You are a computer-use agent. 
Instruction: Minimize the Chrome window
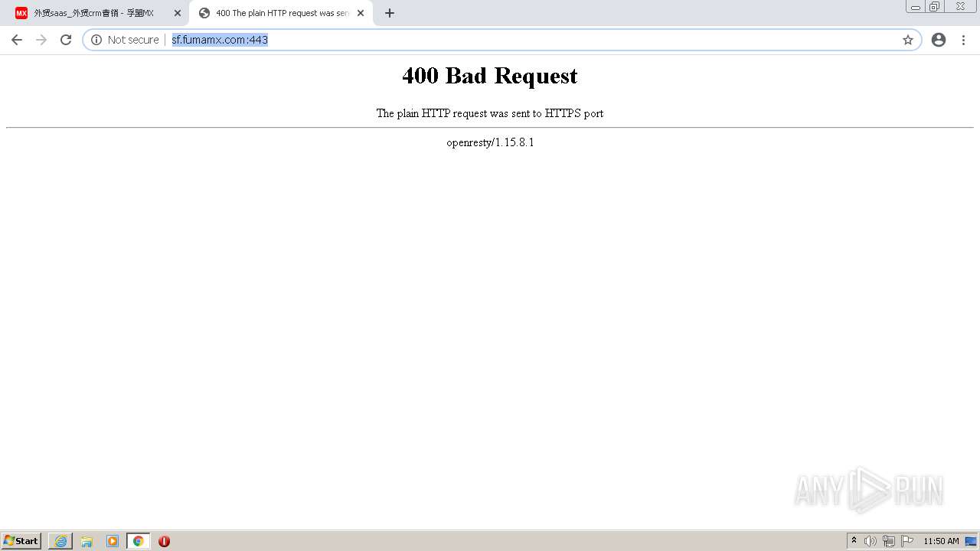916,6
